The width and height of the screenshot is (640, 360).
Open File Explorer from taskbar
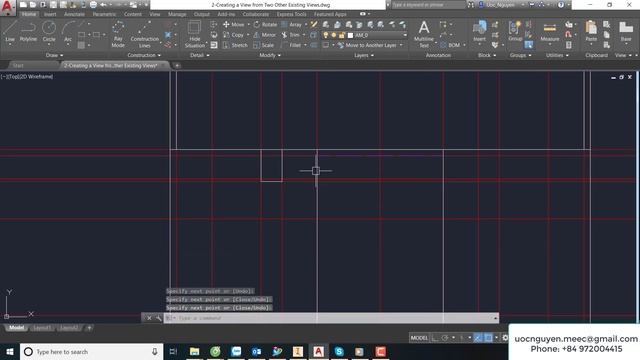(x=194, y=351)
